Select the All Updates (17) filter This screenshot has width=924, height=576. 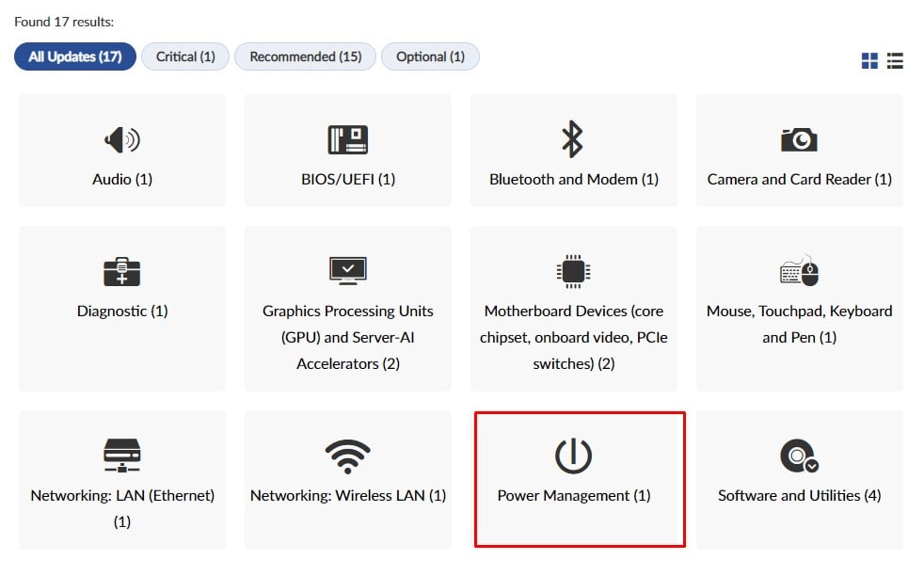point(75,56)
